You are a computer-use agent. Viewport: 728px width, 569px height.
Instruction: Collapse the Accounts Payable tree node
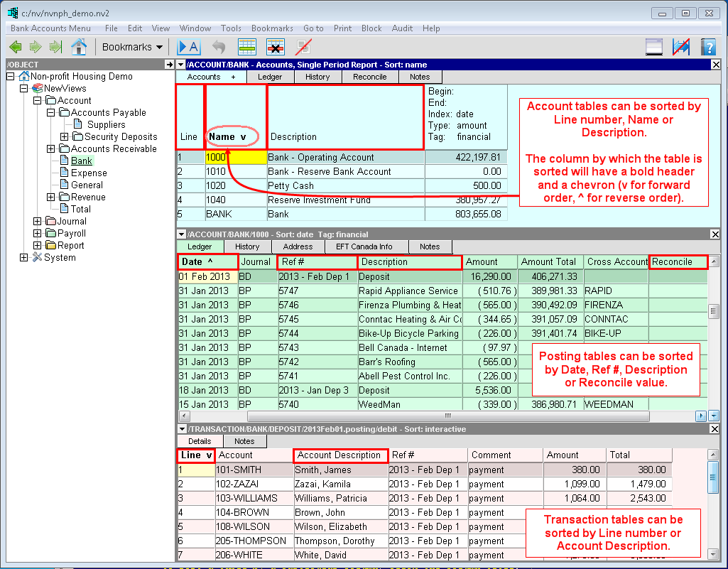point(50,113)
